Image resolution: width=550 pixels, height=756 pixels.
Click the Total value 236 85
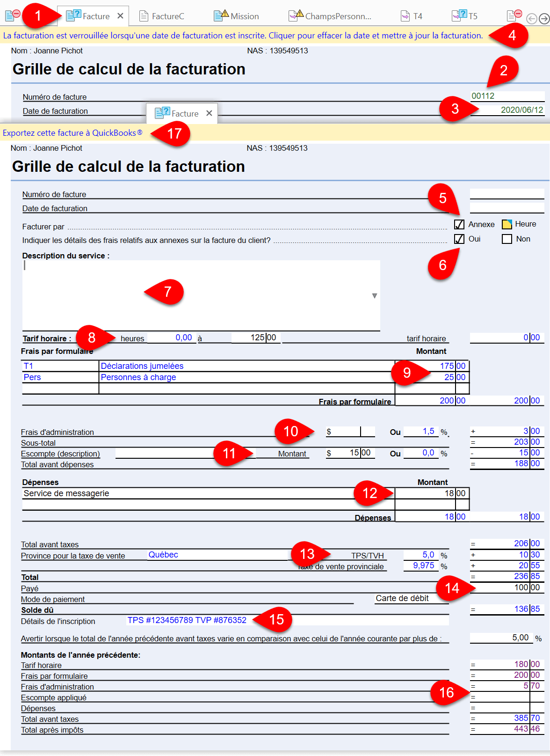pyautogui.click(x=507, y=576)
